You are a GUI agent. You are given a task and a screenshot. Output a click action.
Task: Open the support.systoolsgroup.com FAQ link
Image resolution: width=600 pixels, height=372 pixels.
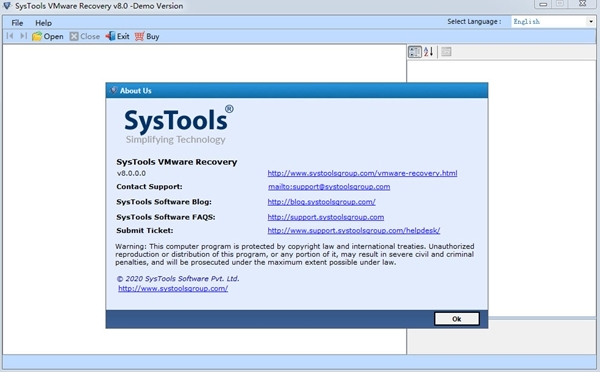coord(326,217)
